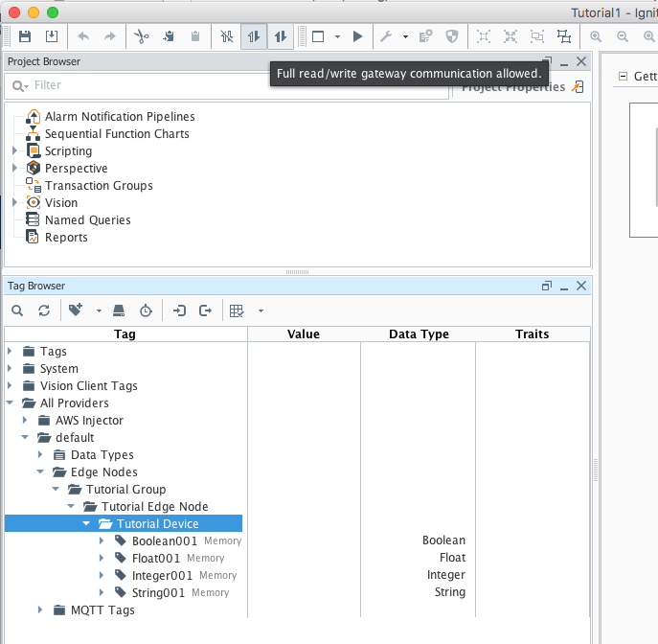658x644 pixels.
Task: Click the Export tags icon
Action: tap(205, 310)
